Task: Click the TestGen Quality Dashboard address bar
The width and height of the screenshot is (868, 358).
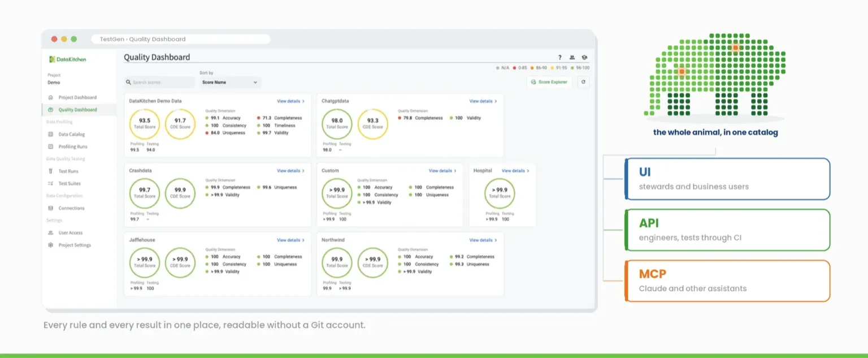Action: click(x=181, y=39)
